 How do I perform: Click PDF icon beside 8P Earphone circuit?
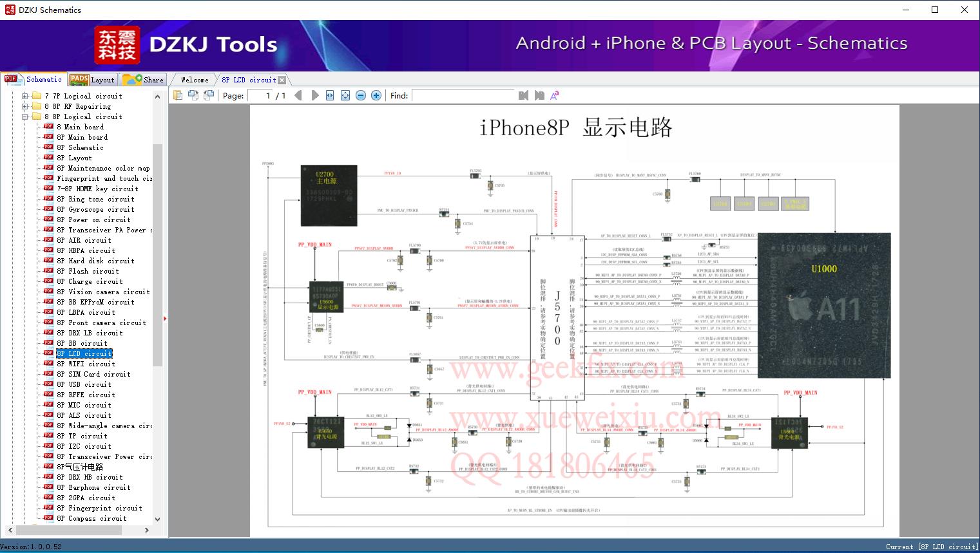click(x=48, y=487)
